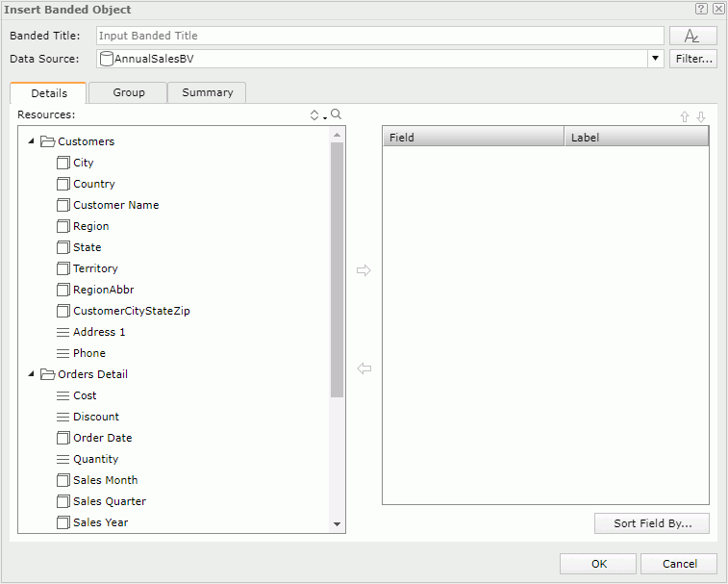
Task: Open the help icon in title bar
Action: pos(701,9)
